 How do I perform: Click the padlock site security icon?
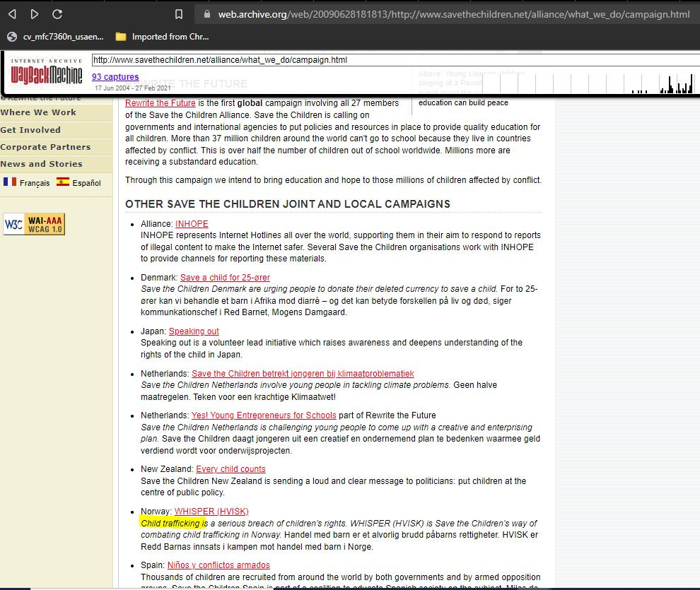[206, 14]
